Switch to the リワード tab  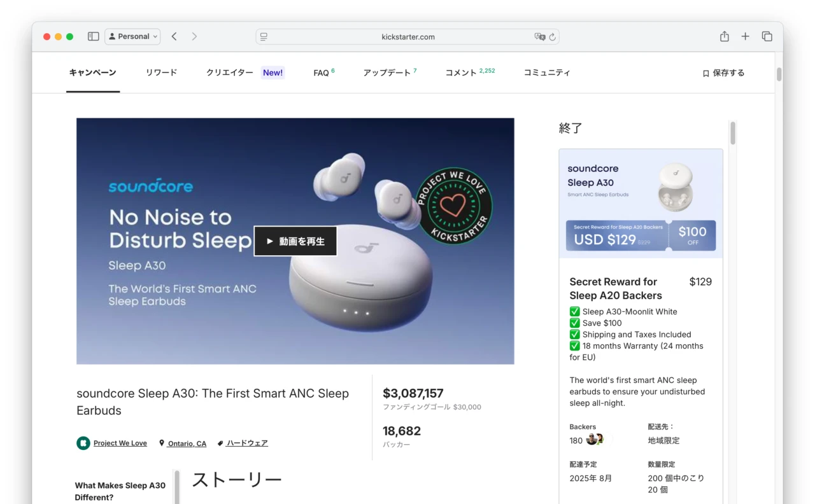[x=161, y=73]
